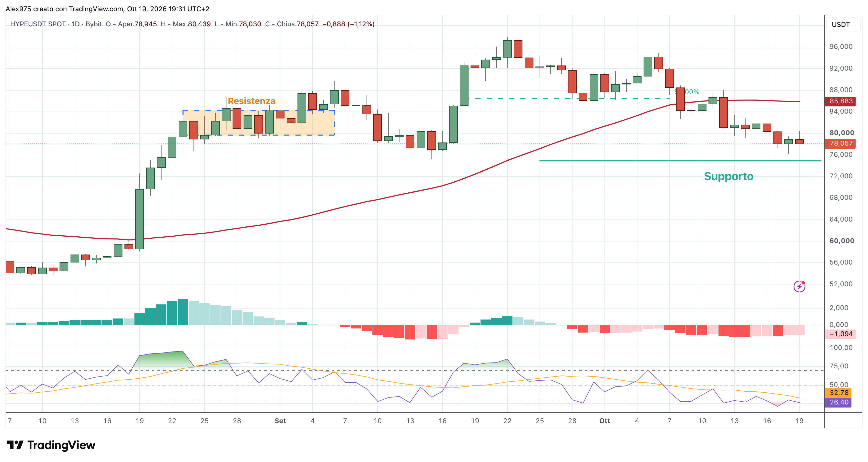Click the Set month label on the time axis
The height and width of the screenshot is (462, 868).
[x=280, y=421]
